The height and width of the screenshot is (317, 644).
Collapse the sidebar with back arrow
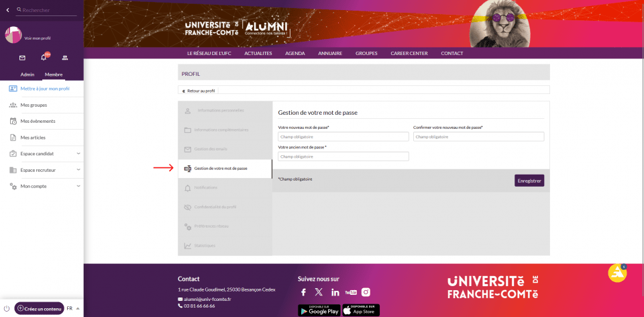point(8,10)
